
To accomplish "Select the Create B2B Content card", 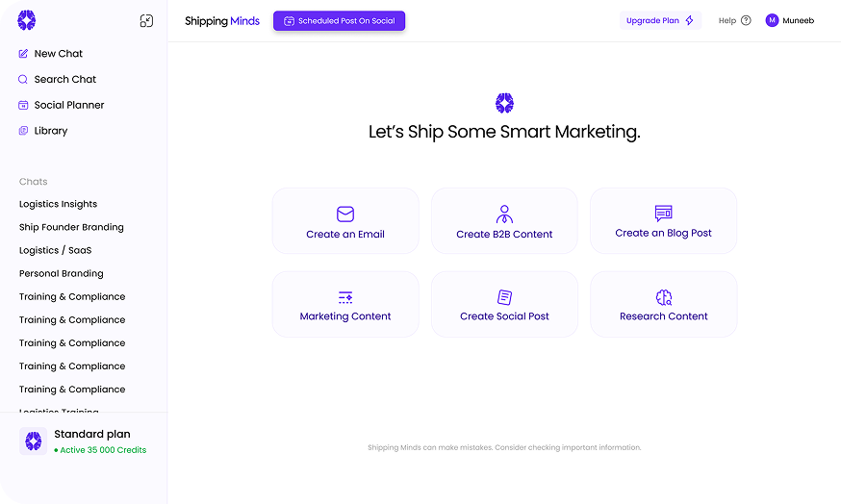I will (504, 221).
